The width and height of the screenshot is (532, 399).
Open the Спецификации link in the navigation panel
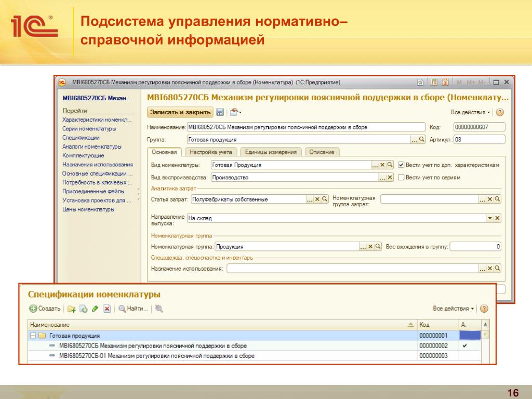point(81,137)
